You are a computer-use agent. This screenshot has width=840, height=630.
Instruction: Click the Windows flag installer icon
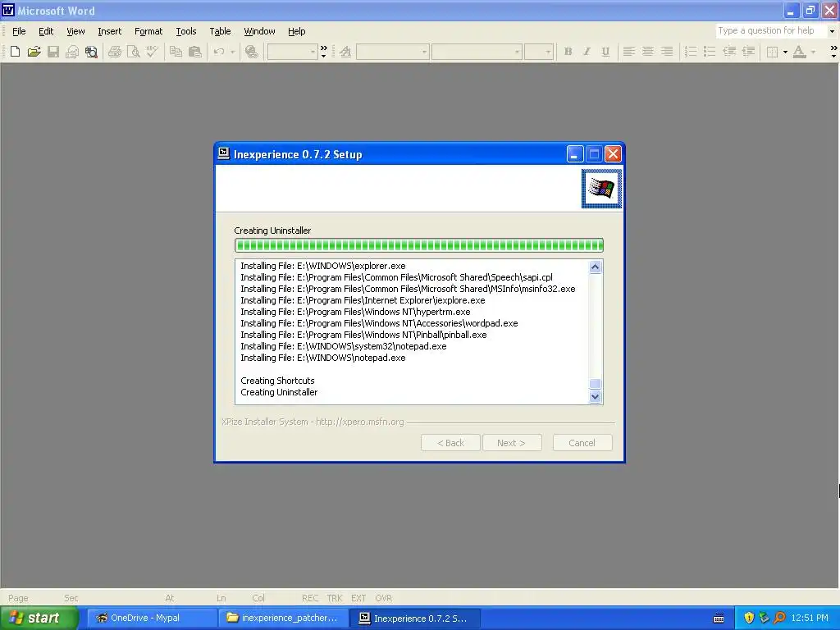tap(601, 188)
